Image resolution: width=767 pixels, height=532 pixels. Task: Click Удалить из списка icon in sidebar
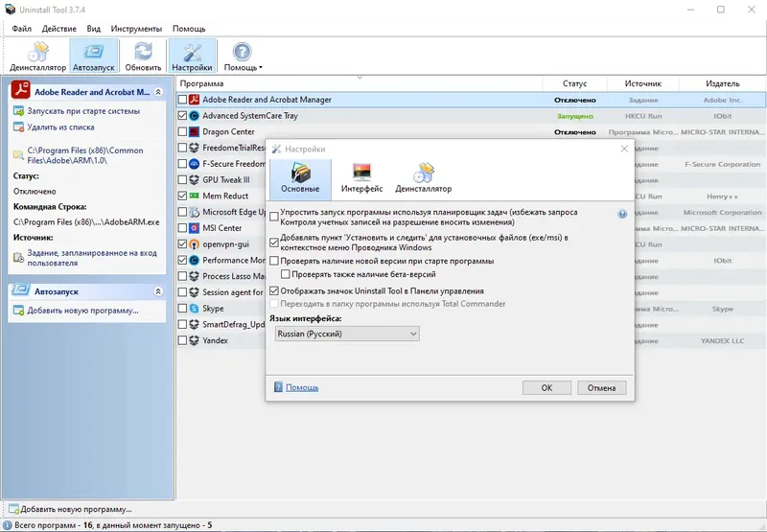click(x=18, y=127)
